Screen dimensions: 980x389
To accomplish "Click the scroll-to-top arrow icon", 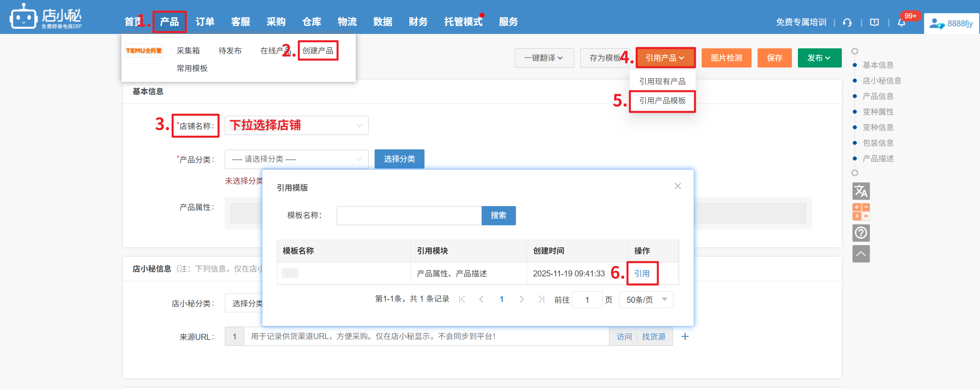I will coord(861,254).
